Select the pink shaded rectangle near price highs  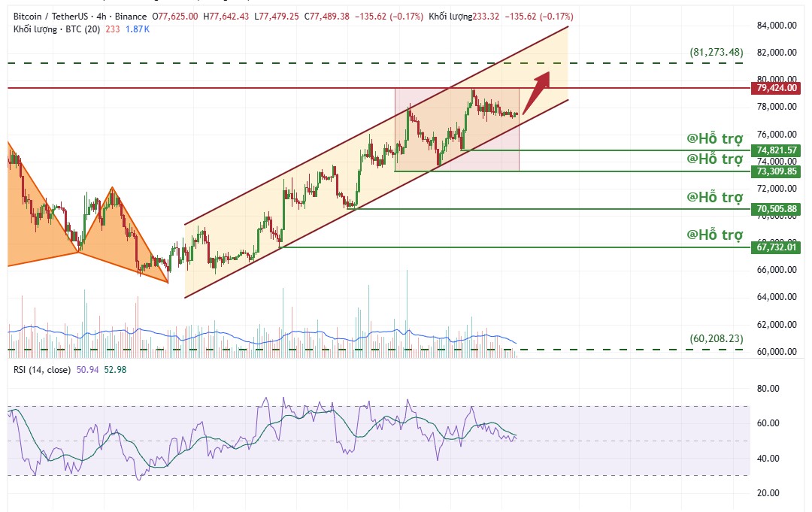point(457,129)
